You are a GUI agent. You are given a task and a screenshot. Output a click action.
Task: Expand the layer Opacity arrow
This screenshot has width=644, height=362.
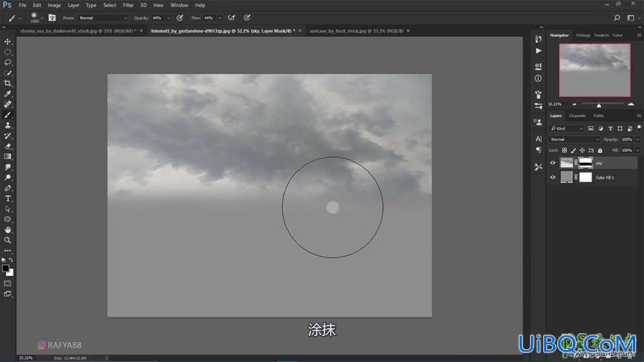coord(637,139)
